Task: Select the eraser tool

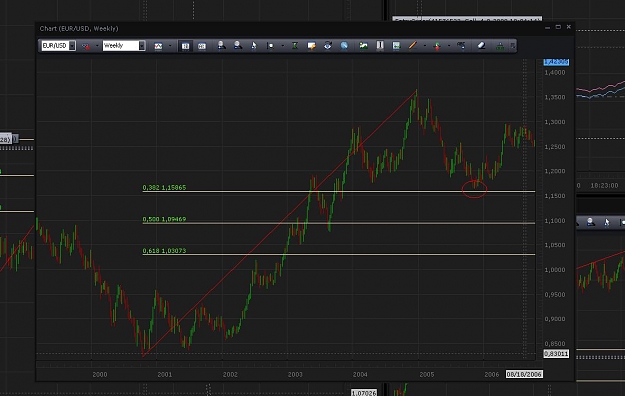Action: tap(481, 46)
